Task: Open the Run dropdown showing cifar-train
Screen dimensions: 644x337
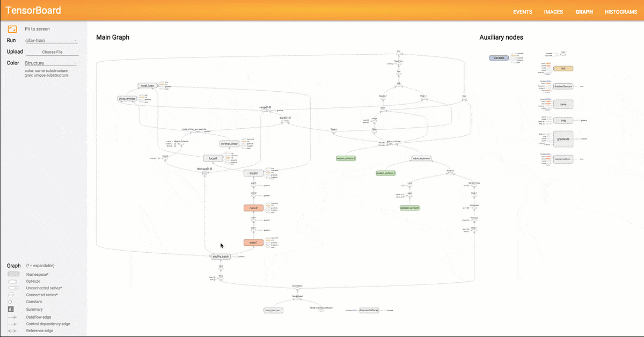Action: click(52, 40)
